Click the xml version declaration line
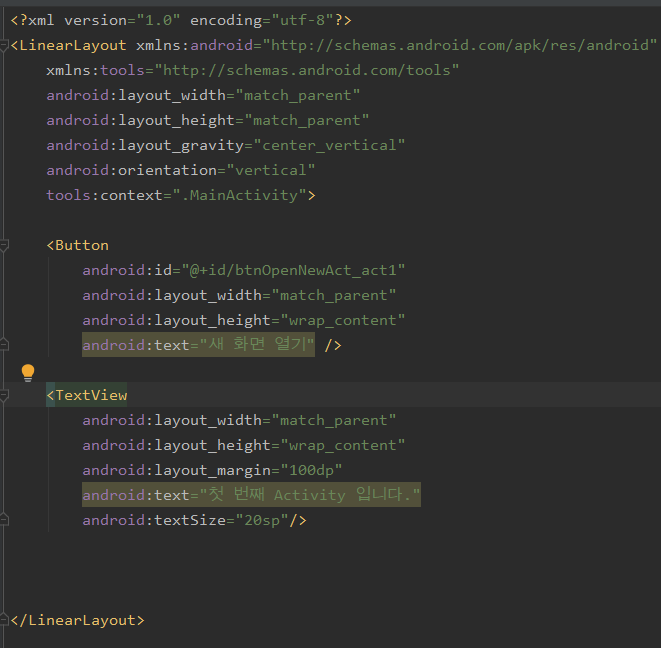 pyautogui.click(x=181, y=20)
